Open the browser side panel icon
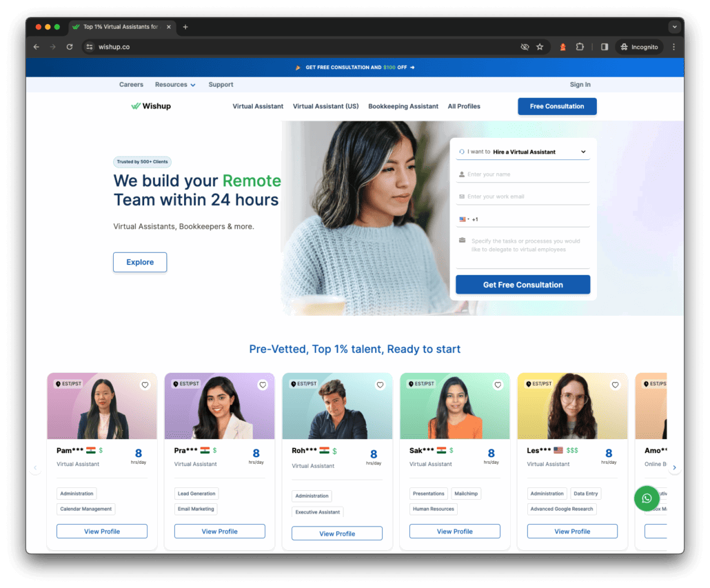Screen dimensions: 710x588 (605, 47)
